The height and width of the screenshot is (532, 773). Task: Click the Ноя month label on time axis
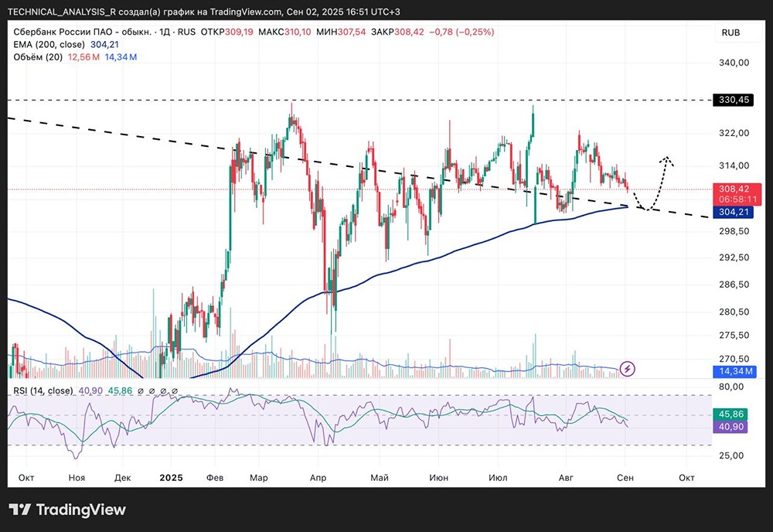pos(77,478)
